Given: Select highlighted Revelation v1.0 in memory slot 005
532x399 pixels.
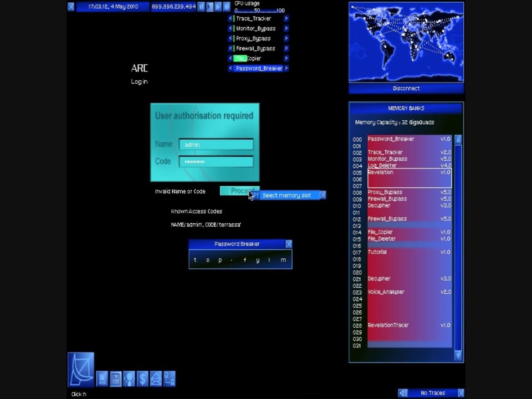Looking at the screenshot, I should pyautogui.click(x=410, y=178).
